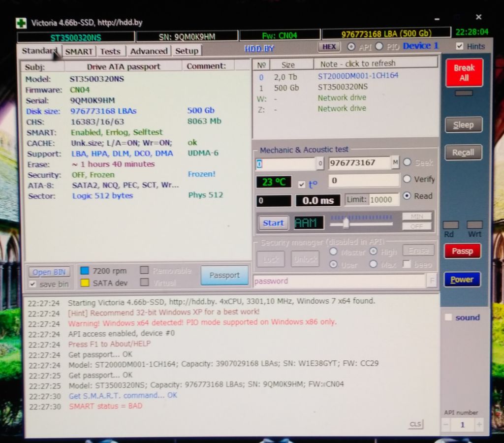Select the API access mode radio
504x443 pixels.
[x=351, y=47]
